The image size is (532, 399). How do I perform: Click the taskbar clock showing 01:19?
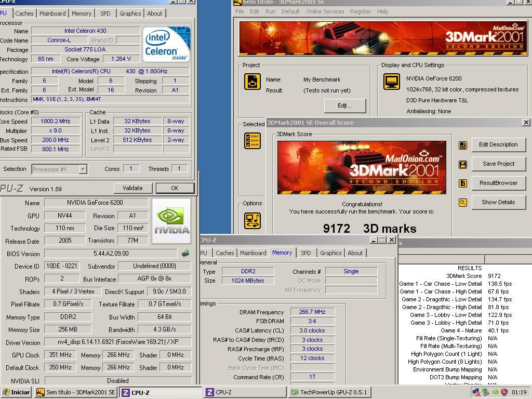click(x=519, y=392)
